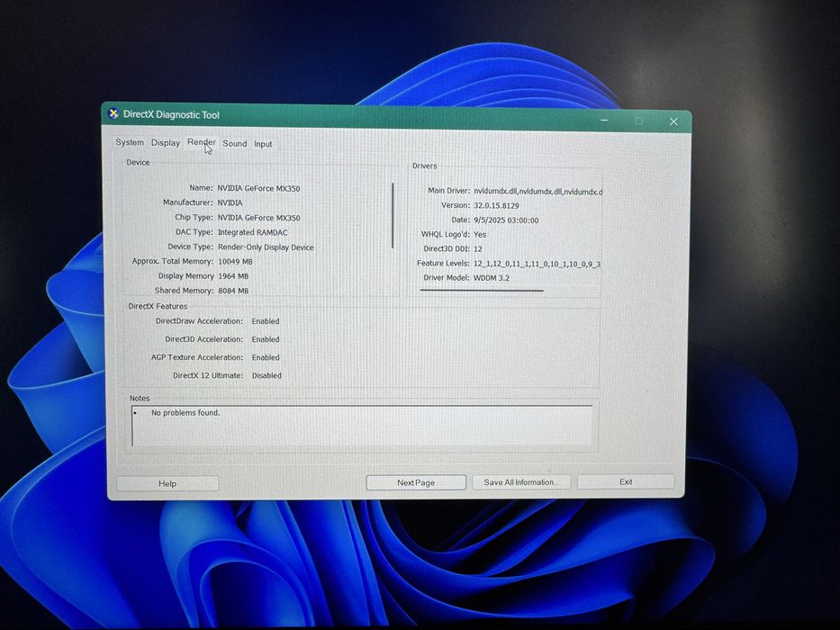Image resolution: width=840 pixels, height=630 pixels.
Task: Click the Name value NVIDIA GeForce MX350
Action: [258, 189]
